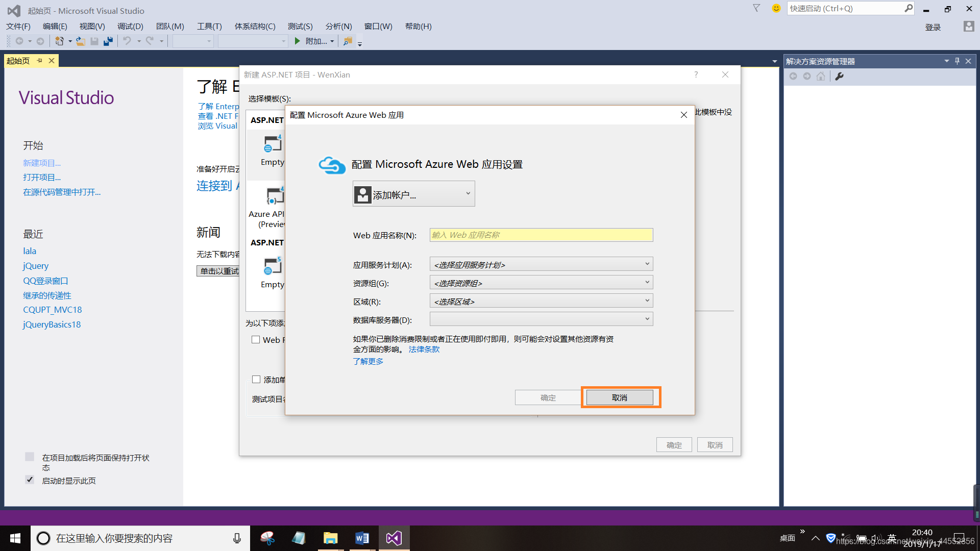Click the taskbar microphone icon
The width and height of the screenshot is (980, 551).
(237, 538)
